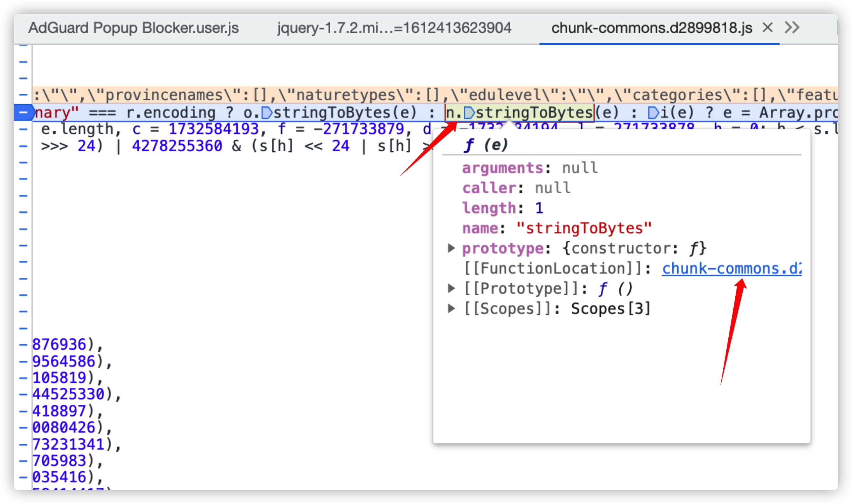The image size is (852, 504).
Task: Click the {constructor: f} value
Action: (635, 248)
